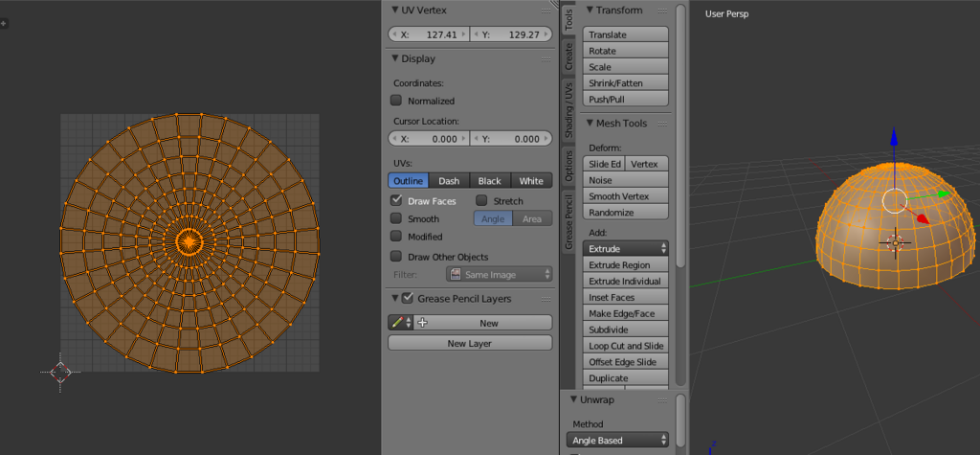
Task: Click the Shrink/Fatten button
Action: pyautogui.click(x=626, y=83)
